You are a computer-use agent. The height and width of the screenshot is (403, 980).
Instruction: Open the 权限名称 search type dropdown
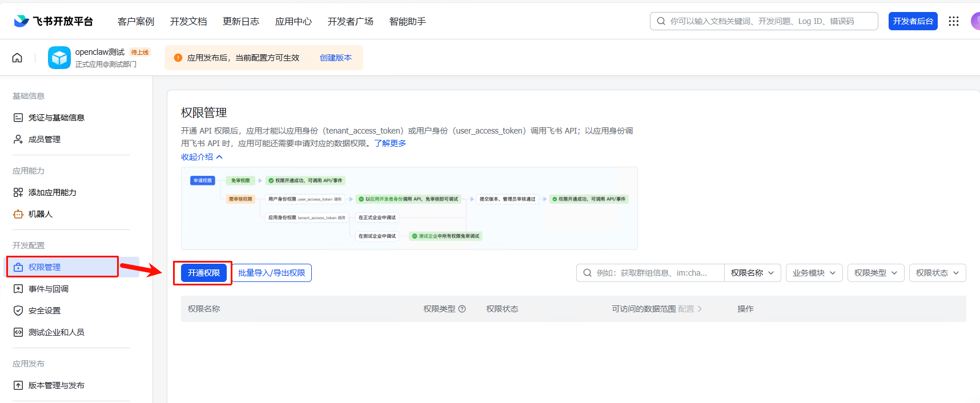(752, 273)
